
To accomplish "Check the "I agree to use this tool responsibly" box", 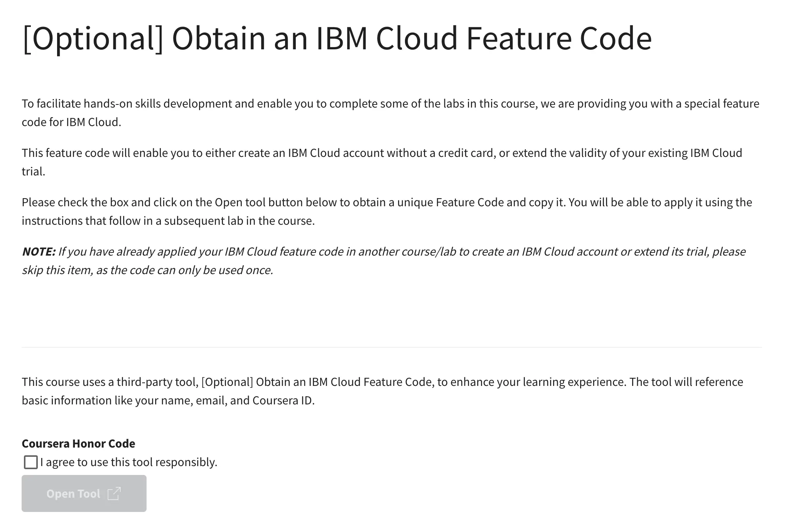I will coord(31,462).
